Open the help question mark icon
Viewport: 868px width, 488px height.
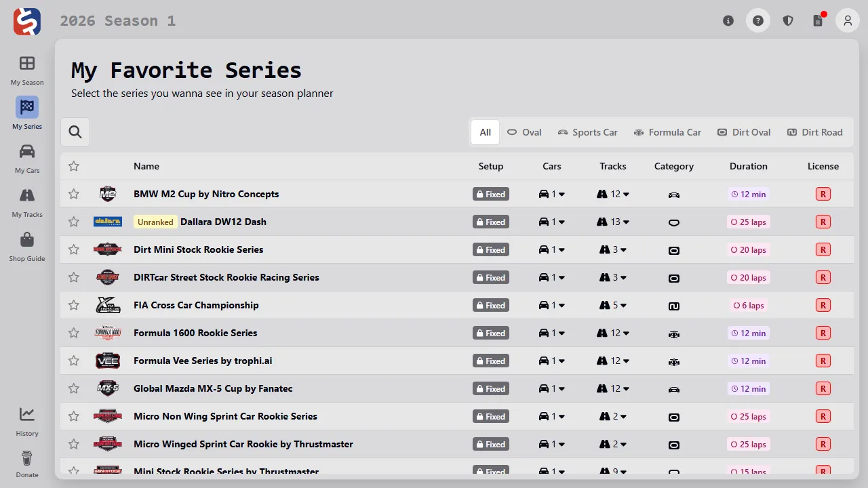pos(758,20)
